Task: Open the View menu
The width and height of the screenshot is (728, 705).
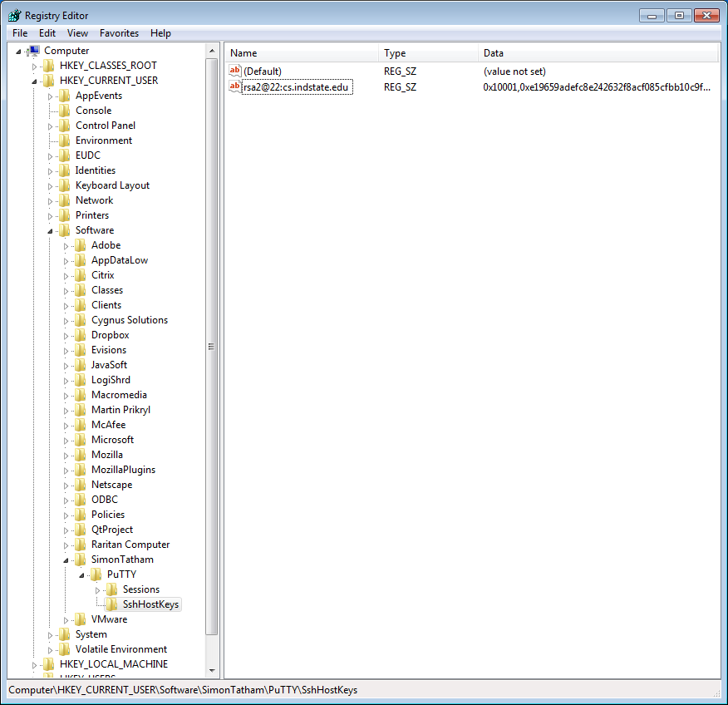Action: [x=77, y=33]
